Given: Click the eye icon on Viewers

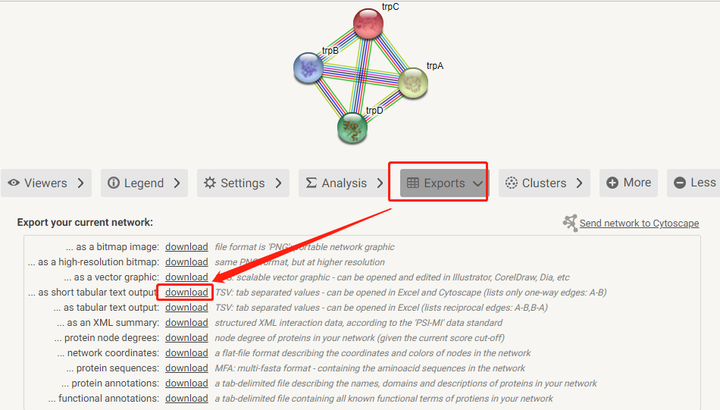Looking at the screenshot, I should tap(14, 183).
